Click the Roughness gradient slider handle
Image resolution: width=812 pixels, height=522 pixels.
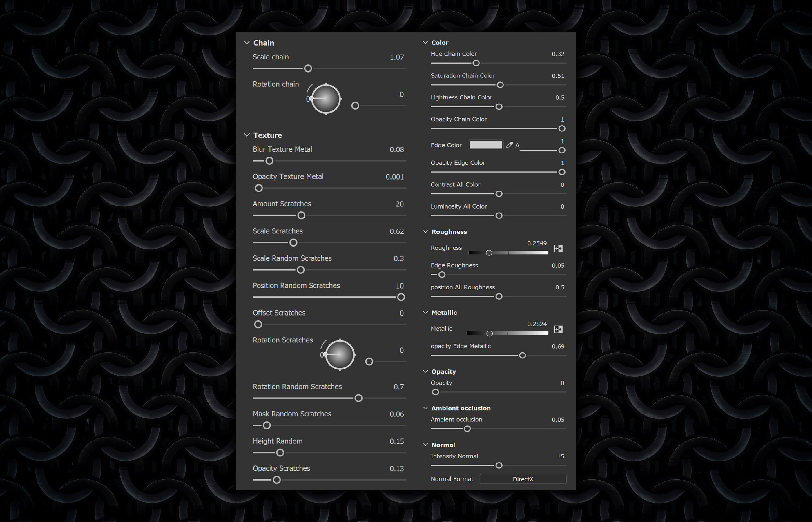[489, 253]
